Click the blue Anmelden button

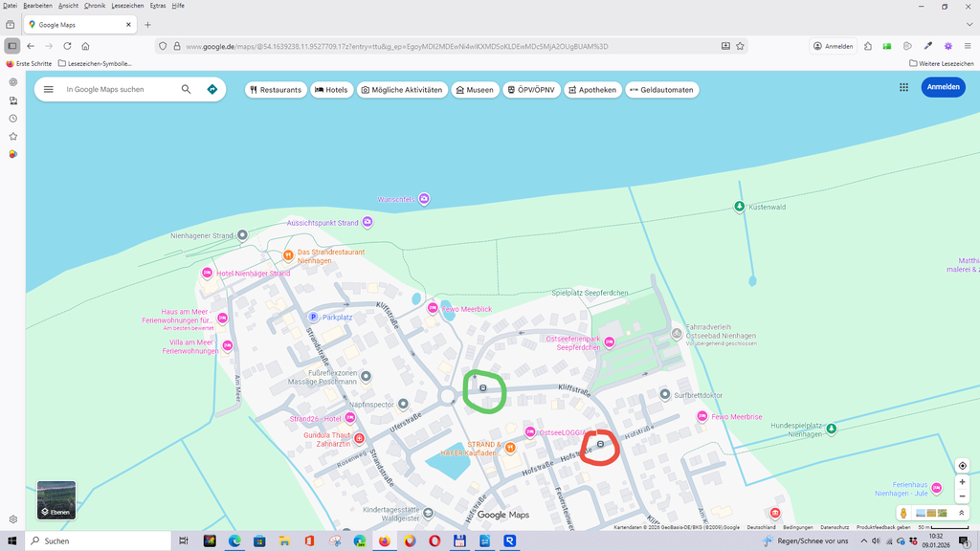click(943, 87)
